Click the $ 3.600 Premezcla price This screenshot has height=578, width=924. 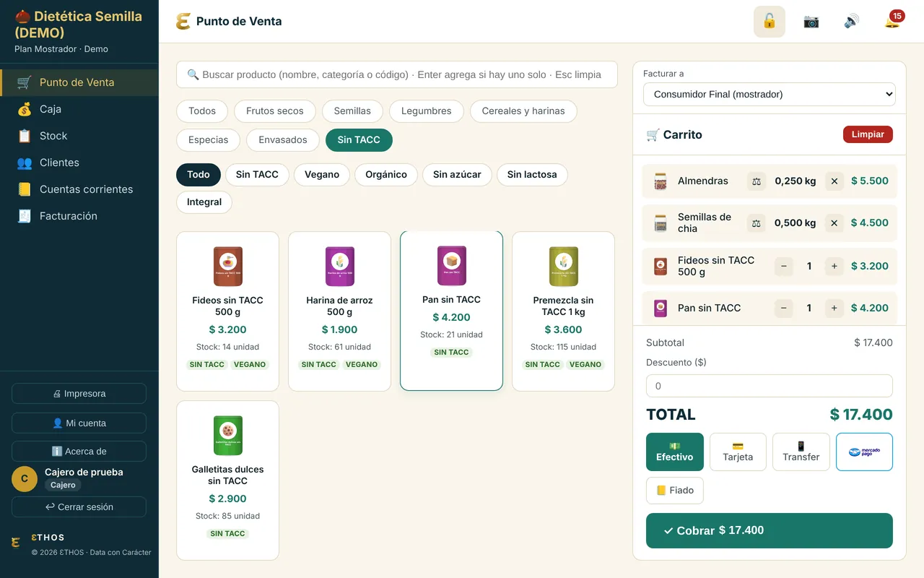(563, 329)
